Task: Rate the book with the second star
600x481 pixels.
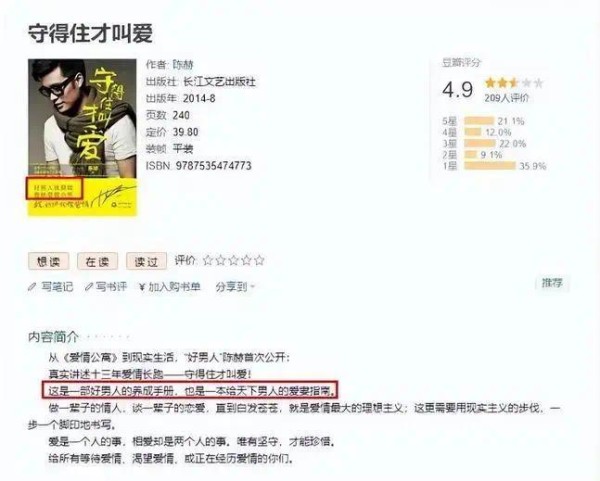Action: 221,261
